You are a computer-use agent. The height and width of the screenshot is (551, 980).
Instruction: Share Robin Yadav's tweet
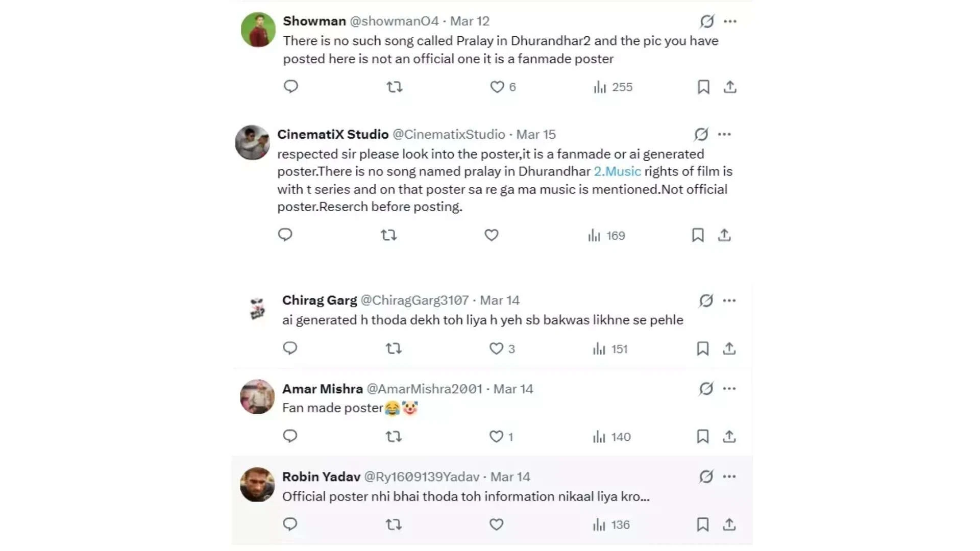pos(729,524)
